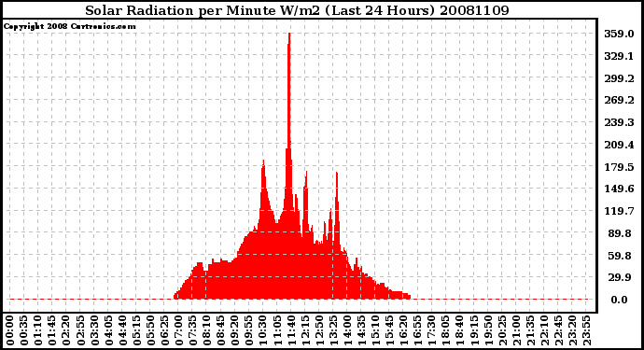
Task: Click the x-axis time label 13:25
Action: (x=333, y=330)
